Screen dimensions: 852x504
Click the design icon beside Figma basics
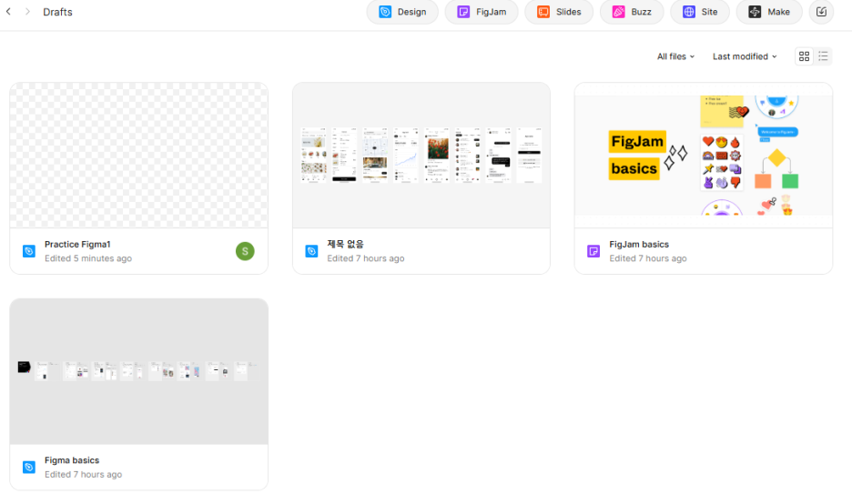(x=29, y=467)
